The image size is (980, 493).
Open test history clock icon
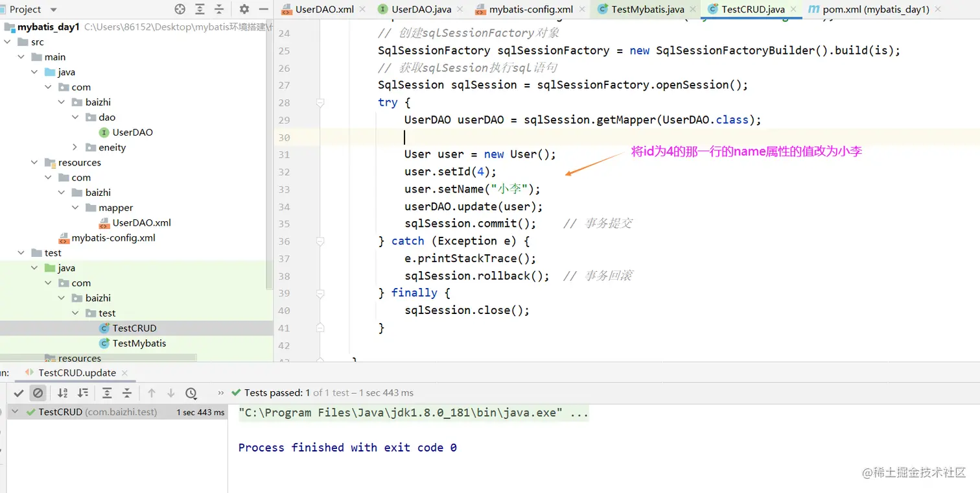(x=191, y=392)
